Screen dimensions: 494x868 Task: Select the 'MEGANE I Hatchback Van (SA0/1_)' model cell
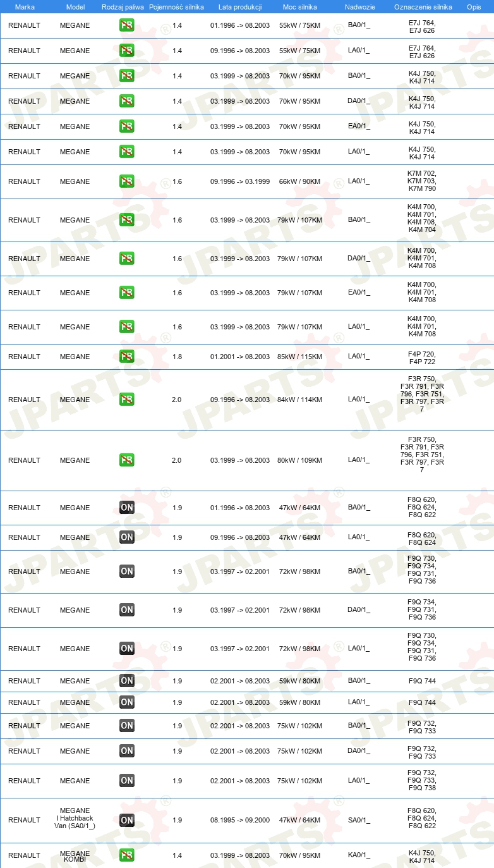coord(75,818)
